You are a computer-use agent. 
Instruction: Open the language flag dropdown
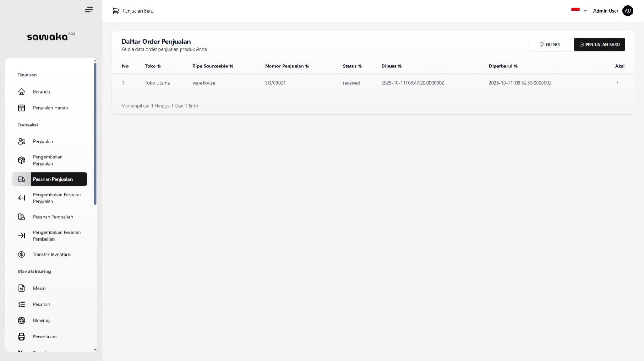coord(579,11)
